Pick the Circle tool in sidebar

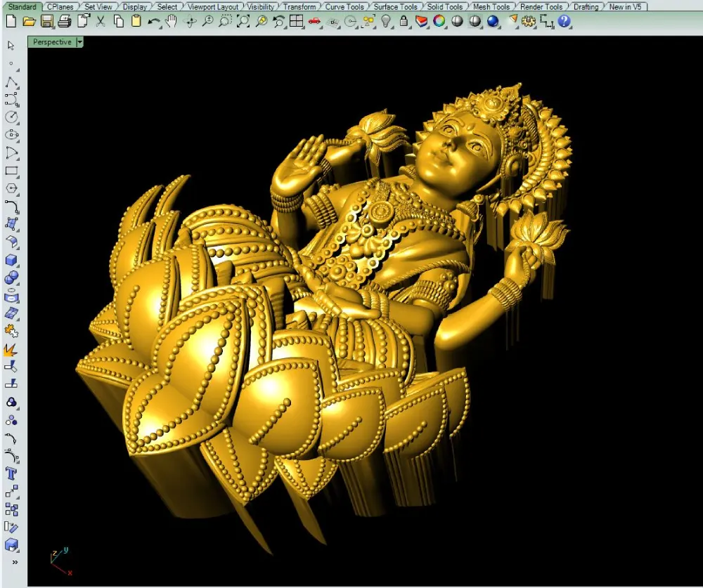click(x=12, y=117)
